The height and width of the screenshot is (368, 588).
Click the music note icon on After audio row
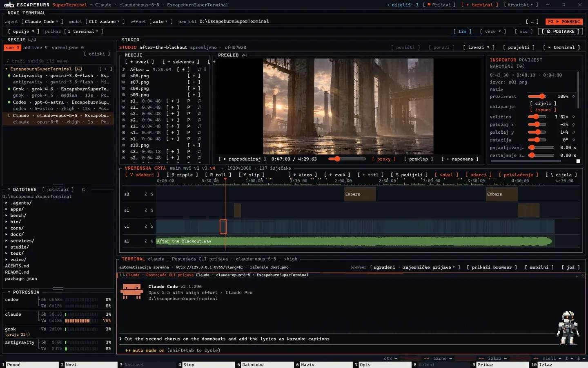click(124, 70)
